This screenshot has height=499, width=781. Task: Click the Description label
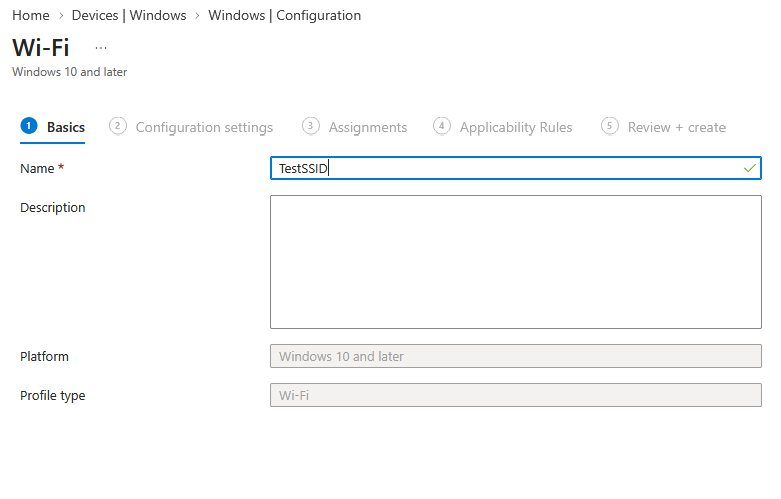click(53, 208)
